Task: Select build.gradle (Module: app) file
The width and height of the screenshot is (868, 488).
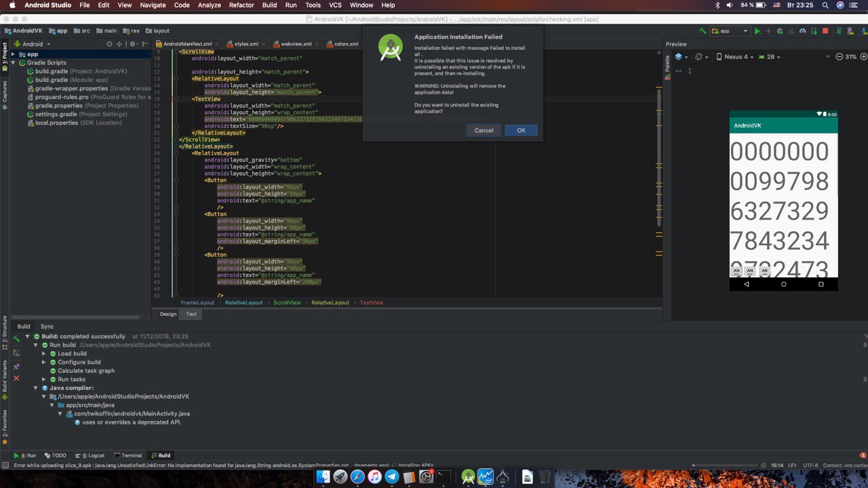Action: pyautogui.click(x=71, y=80)
